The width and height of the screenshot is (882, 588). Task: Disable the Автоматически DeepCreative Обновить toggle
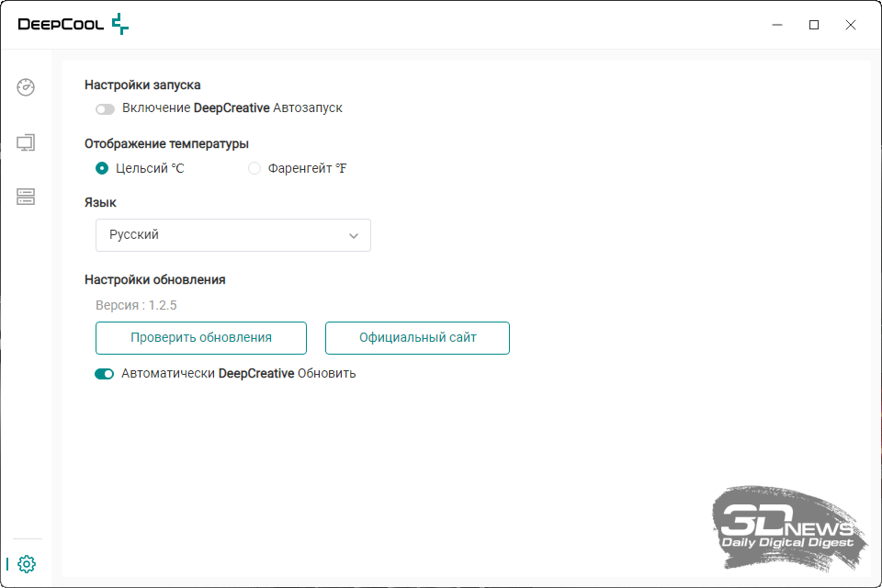[x=104, y=374]
